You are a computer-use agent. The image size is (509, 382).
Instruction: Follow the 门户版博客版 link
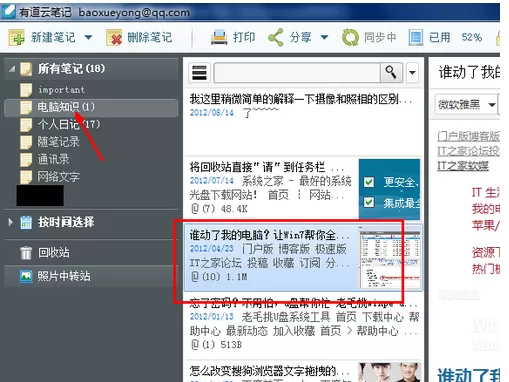click(468, 136)
